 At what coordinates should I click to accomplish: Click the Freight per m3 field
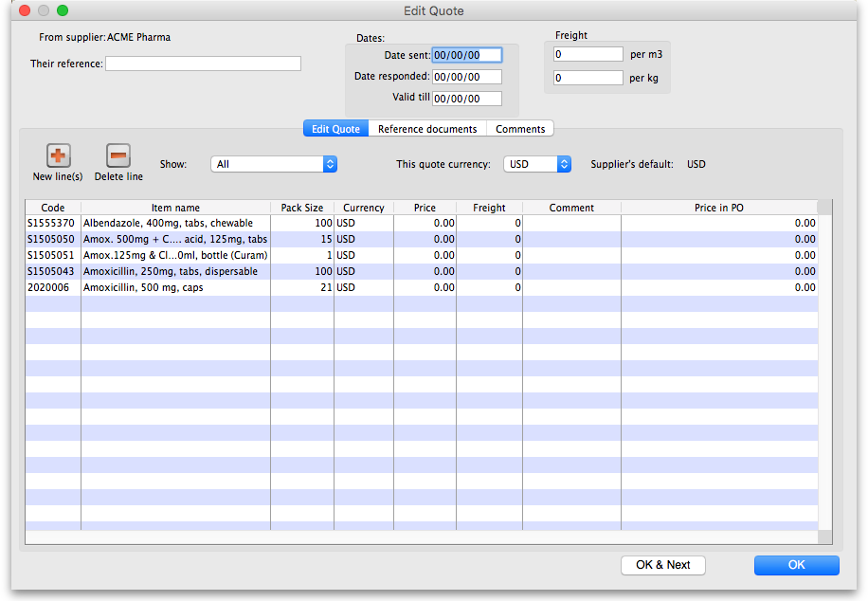tap(588, 55)
